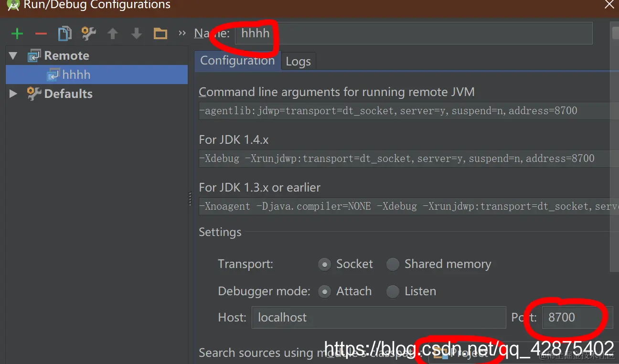Click the For JDK 1.4.x label
Image resolution: width=619 pixels, height=364 pixels.
tap(234, 139)
